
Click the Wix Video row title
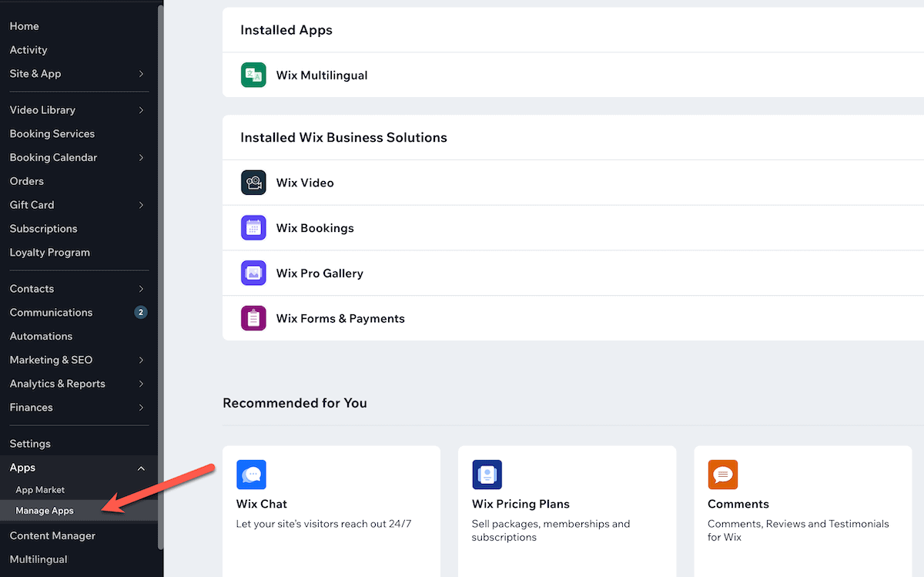pyautogui.click(x=305, y=183)
